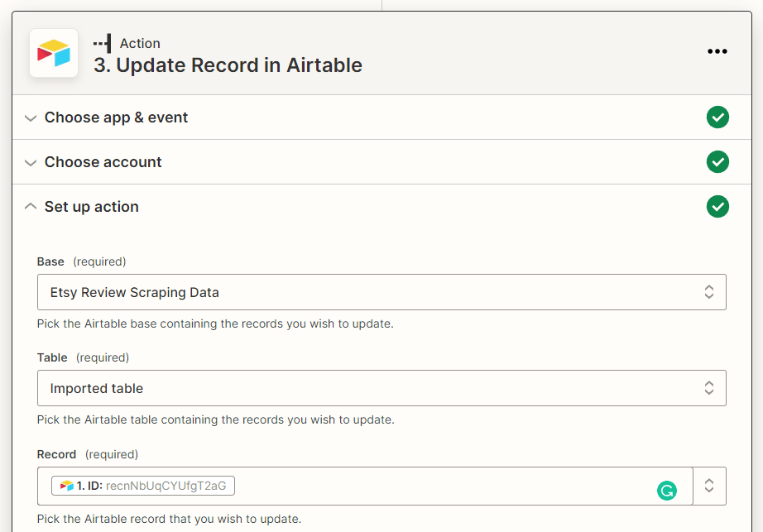This screenshot has width=763, height=532.
Task: Click the Base (required) field label
Action: click(81, 261)
